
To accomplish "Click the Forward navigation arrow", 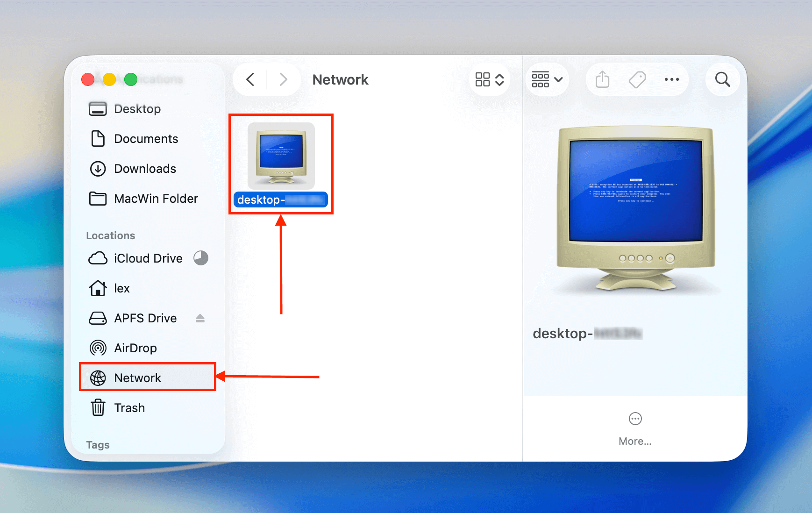I will (x=283, y=79).
